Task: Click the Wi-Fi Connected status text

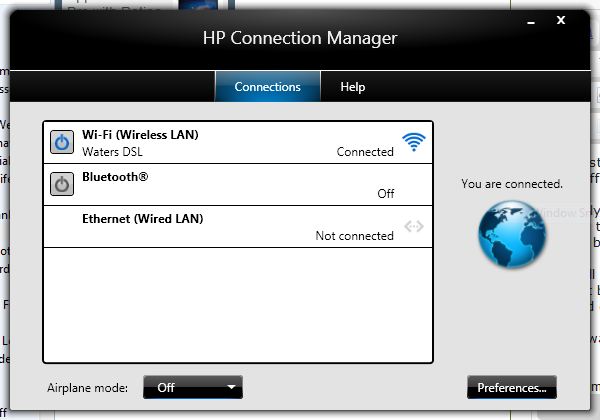Action: (365, 152)
